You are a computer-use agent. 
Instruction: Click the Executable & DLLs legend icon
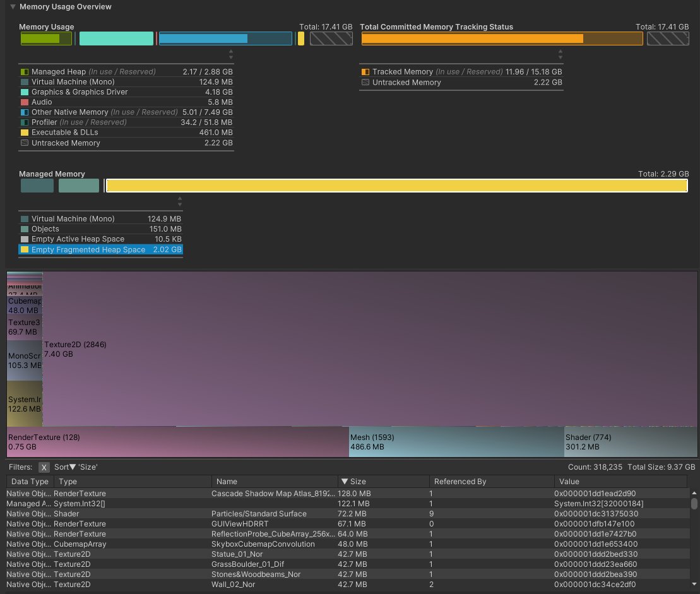23,132
